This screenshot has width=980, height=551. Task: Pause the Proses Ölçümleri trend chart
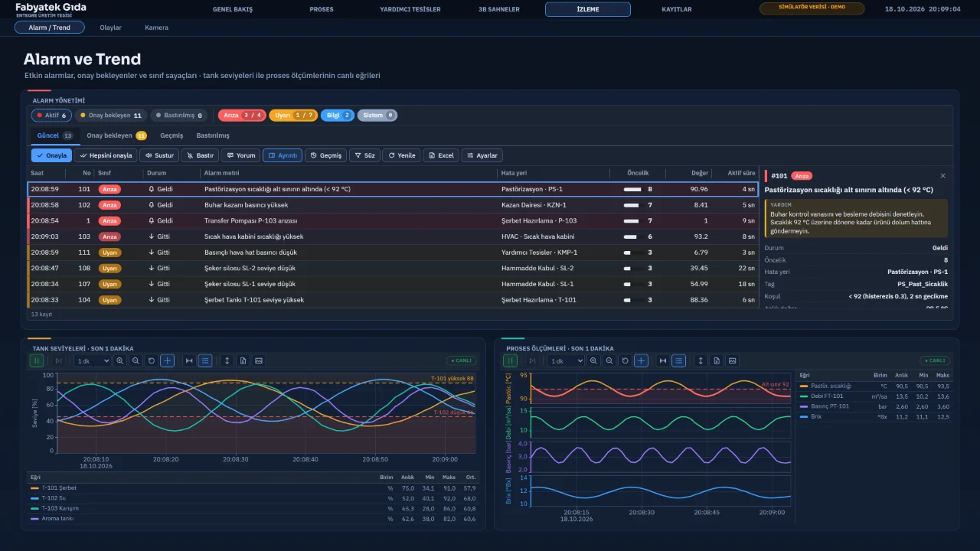pyautogui.click(x=511, y=360)
